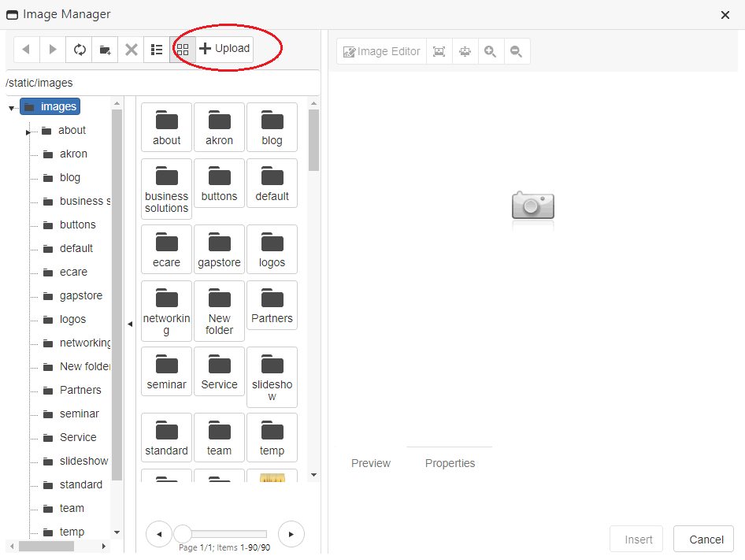Screen dimensions: 745x560
Task: Click the Zoom Out magnifier icon
Action: click(x=516, y=52)
